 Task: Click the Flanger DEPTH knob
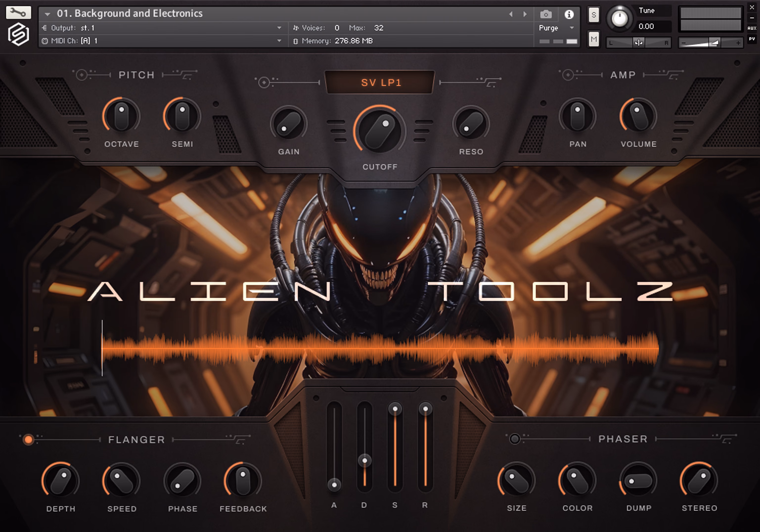point(61,481)
